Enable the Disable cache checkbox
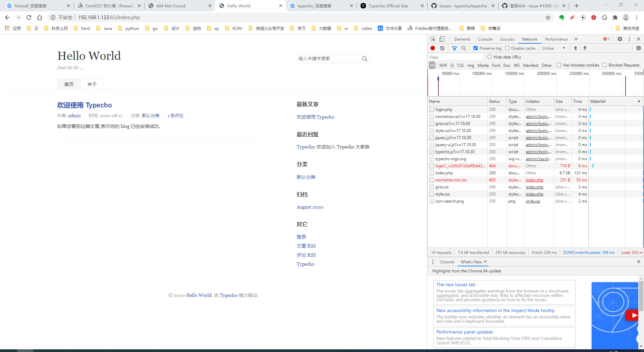The image size is (644, 352). 507,48
